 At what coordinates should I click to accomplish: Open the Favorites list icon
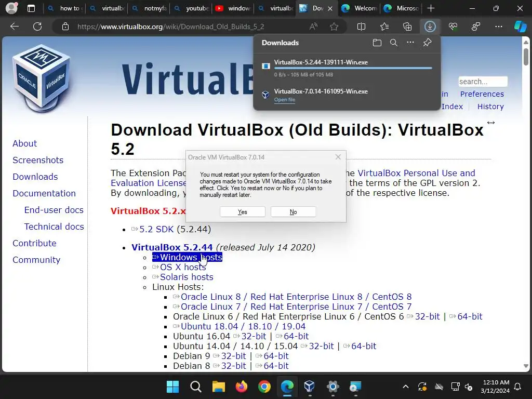pos(384,26)
